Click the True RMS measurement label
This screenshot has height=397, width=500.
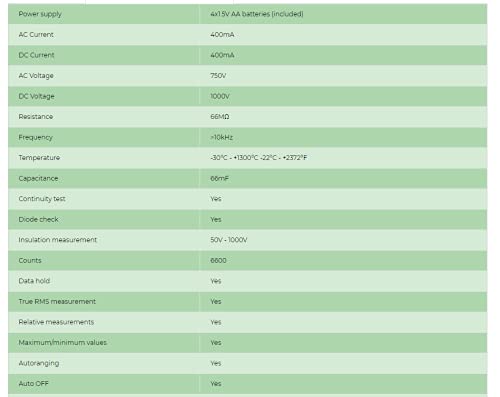point(57,301)
